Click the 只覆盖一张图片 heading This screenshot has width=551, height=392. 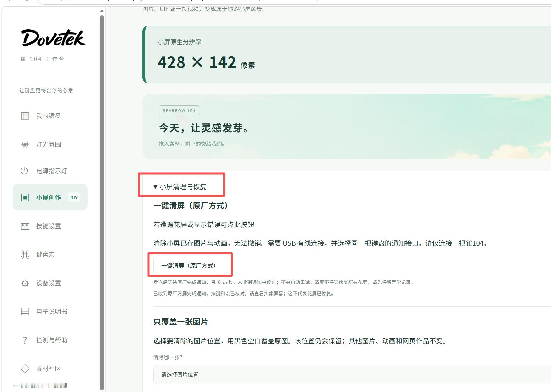pyautogui.click(x=180, y=322)
